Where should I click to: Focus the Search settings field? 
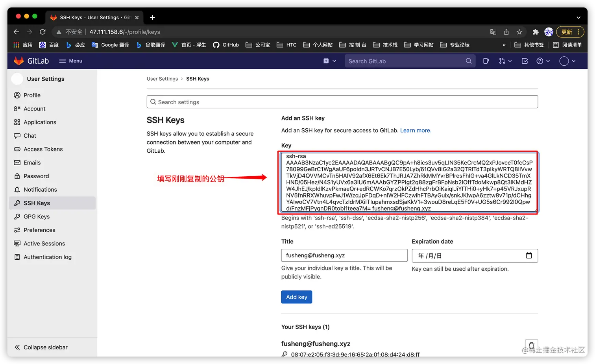click(342, 102)
